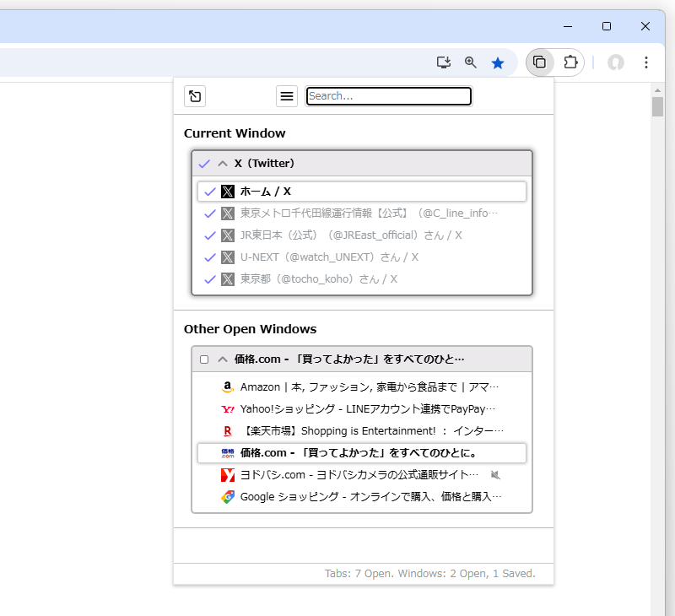Image resolution: width=675 pixels, height=616 pixels.
Task: Open the Amazon tab entry
Action: (362, 387)
